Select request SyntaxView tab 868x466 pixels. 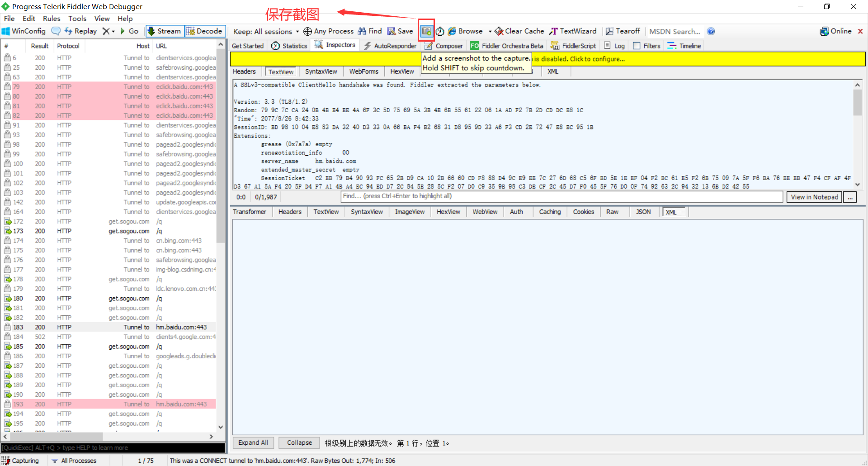[x=321, y=71]
